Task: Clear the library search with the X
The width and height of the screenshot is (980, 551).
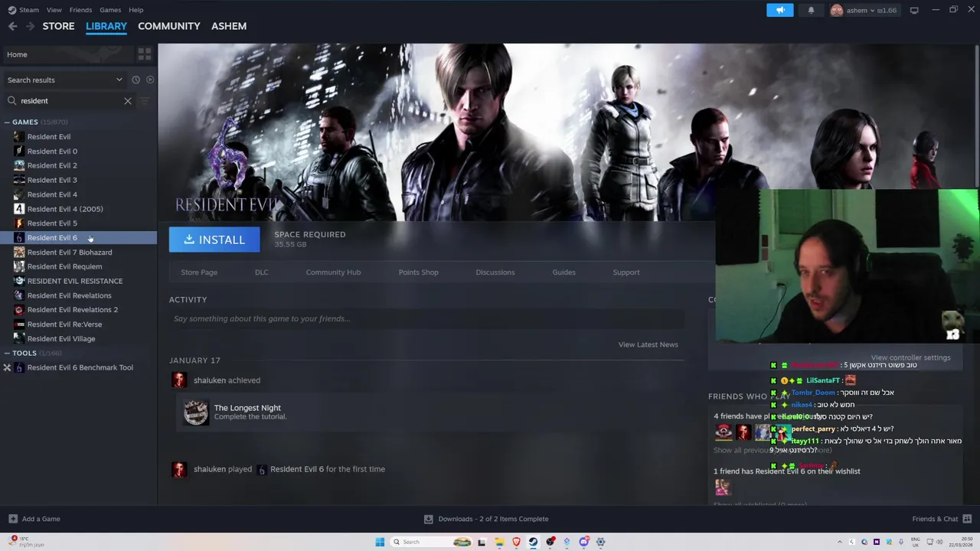Action: click(128, 101)
